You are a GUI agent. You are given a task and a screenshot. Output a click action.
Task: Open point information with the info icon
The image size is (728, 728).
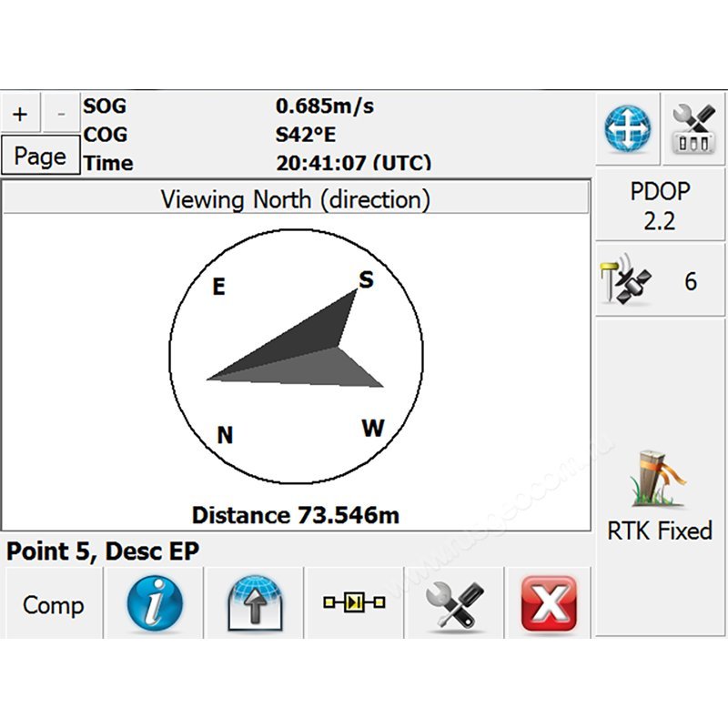pos(153,602)
